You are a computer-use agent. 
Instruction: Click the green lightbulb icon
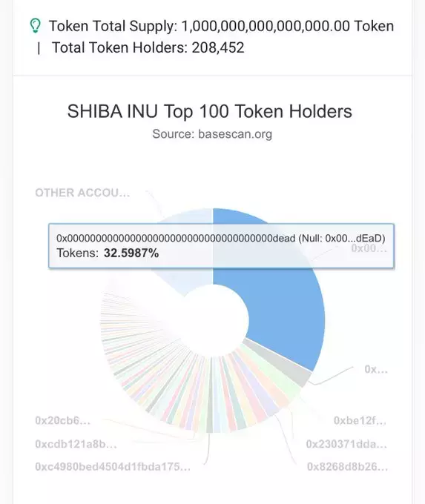click(35, 26)
